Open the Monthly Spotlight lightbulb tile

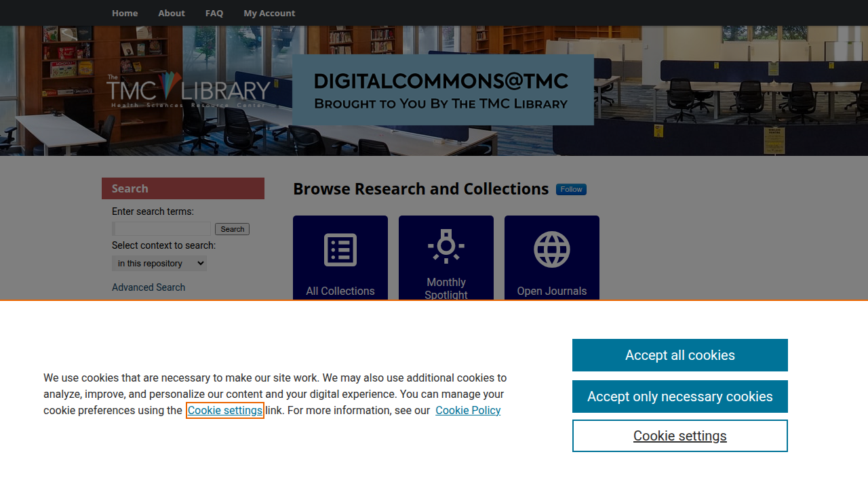446,258
